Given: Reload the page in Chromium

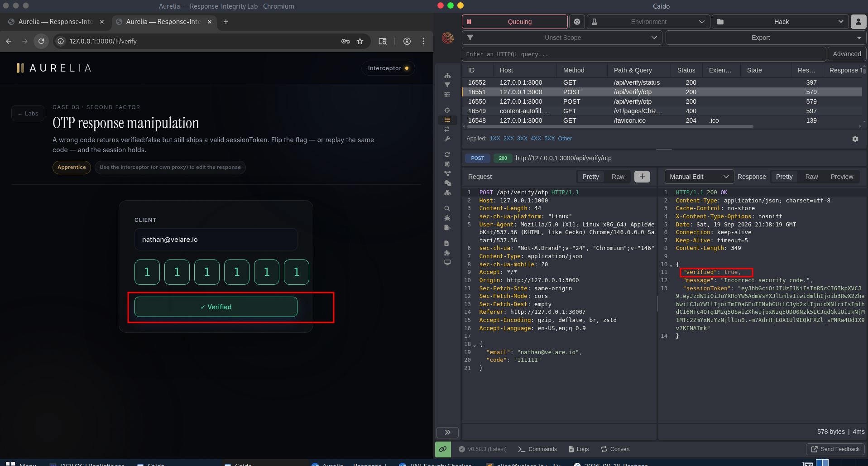Looking at the screenshot, I should pyautogui.click(x=41, y=41).
